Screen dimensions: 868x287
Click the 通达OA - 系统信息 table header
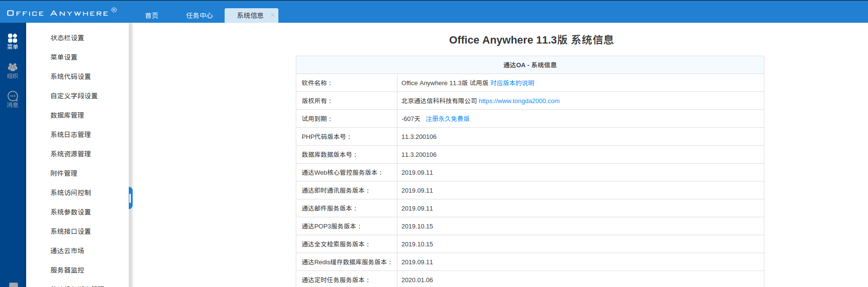[530, 65]
